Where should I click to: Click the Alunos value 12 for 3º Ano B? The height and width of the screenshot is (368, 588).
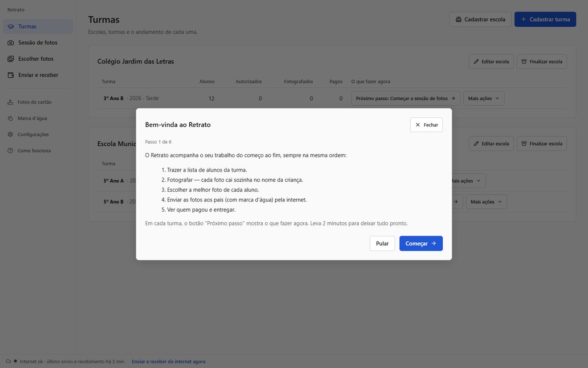(x=211, y=98)
